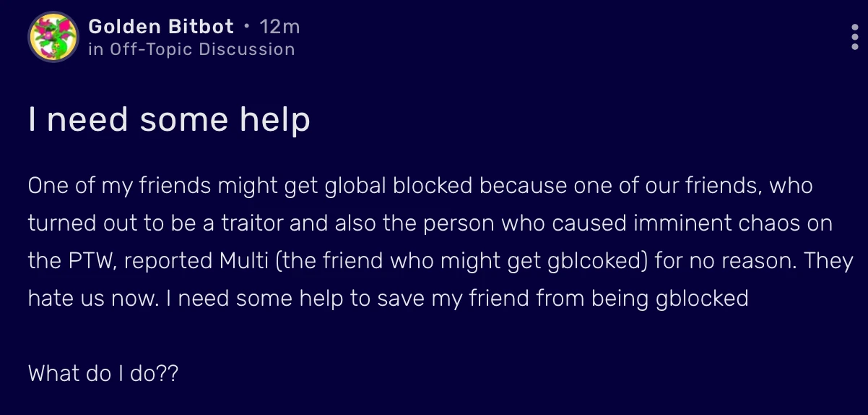Open the three-dot post options menu

(855, 36)
